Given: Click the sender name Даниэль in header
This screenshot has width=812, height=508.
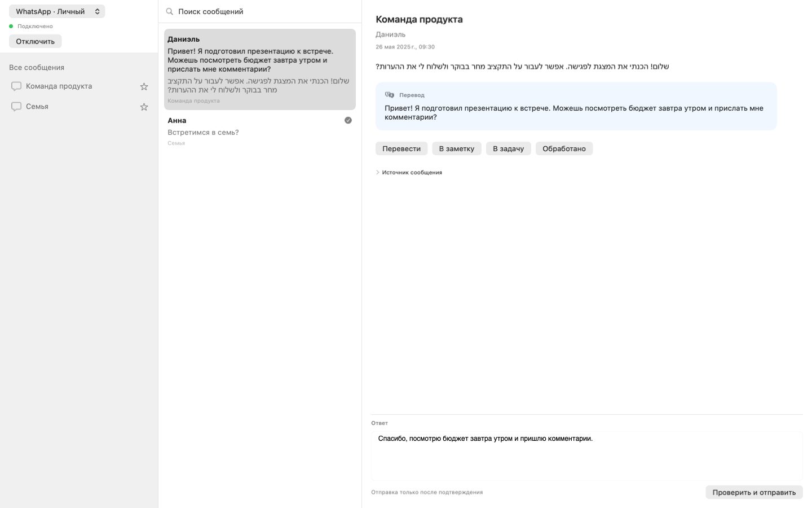Looking at the screenshot, I should point(390,34).
